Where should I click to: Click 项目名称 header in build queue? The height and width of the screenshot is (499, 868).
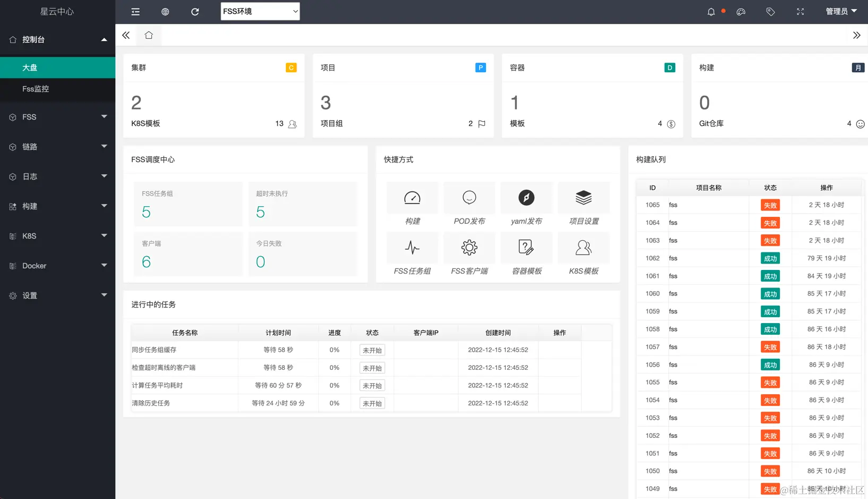point(709,188)
